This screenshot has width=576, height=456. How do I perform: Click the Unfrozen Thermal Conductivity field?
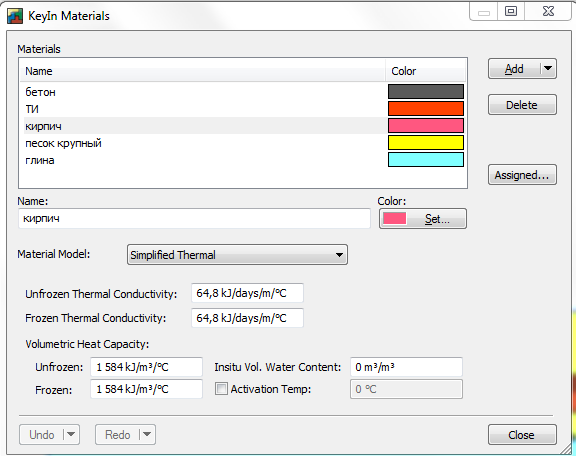point(247,293)
